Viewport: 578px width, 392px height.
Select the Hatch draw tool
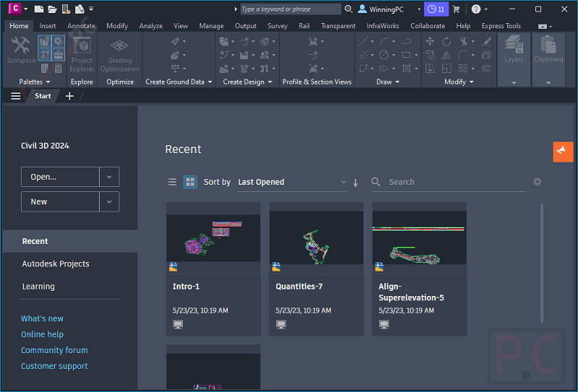click(406, 69)
